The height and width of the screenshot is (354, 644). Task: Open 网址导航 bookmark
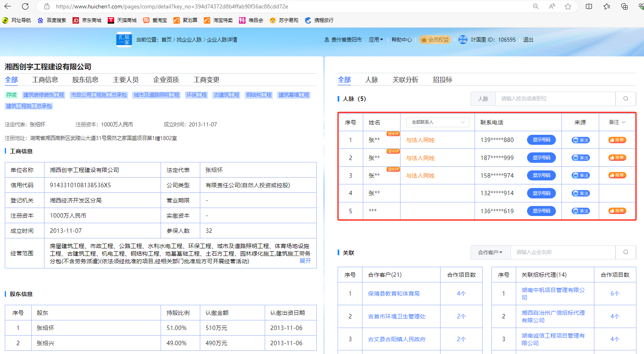(x=16, y=20)
